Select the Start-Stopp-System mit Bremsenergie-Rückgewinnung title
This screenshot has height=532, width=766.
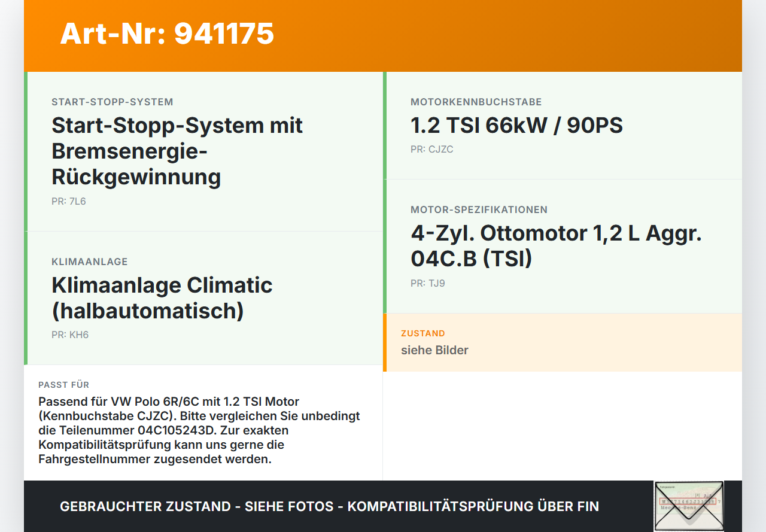click(177, 151)
